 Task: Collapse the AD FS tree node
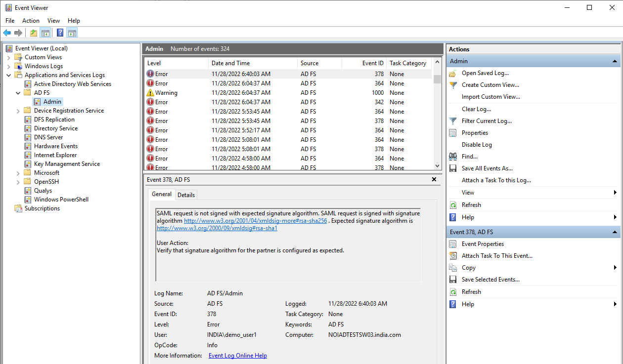point(18,93)
